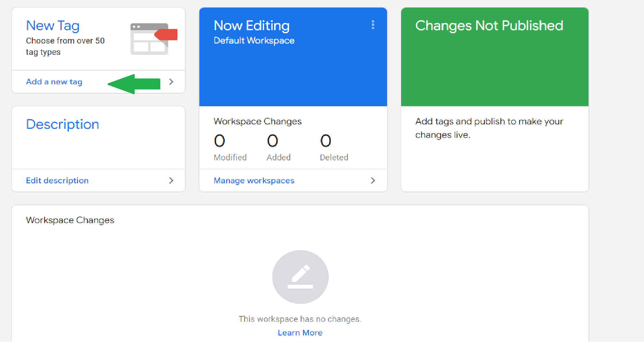Click the Changes Not Published heading
The image size is (644, 342).
click(489, 26)
